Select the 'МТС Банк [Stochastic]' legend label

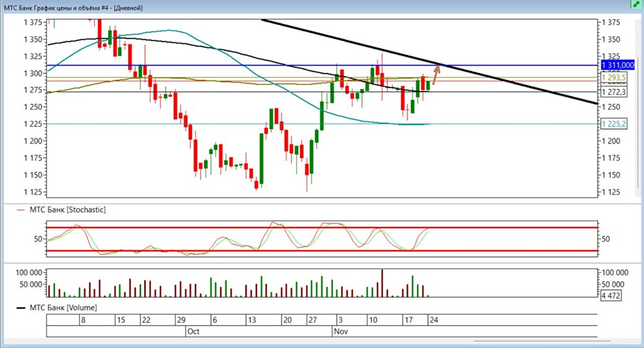pyautogui.click(x=68, y=210)
